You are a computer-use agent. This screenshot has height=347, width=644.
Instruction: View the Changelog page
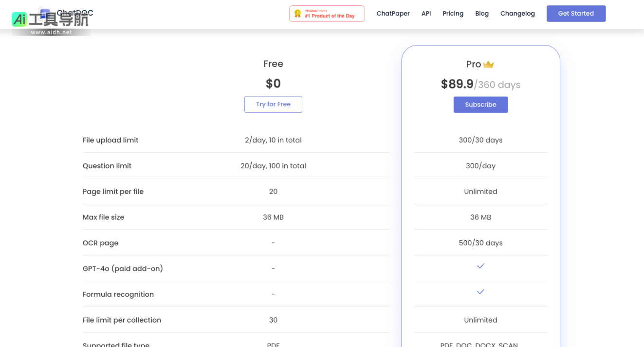click(517, 14)
